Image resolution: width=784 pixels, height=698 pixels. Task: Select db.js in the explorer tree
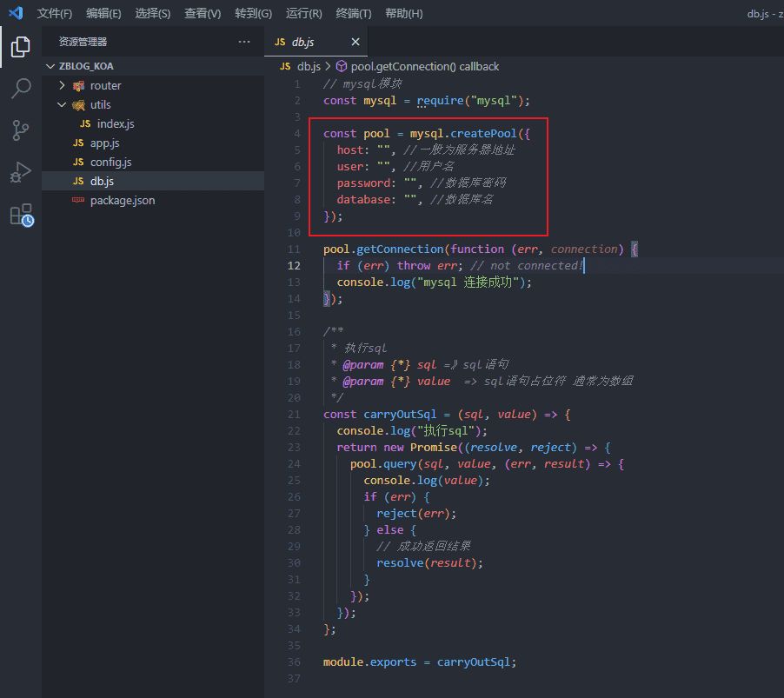pos(153,181)
